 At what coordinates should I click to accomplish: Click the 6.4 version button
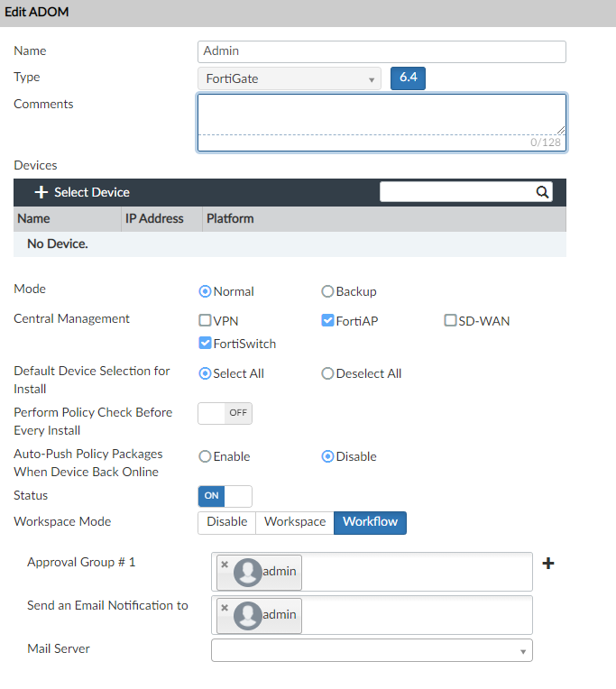click(x=408, y=78)
